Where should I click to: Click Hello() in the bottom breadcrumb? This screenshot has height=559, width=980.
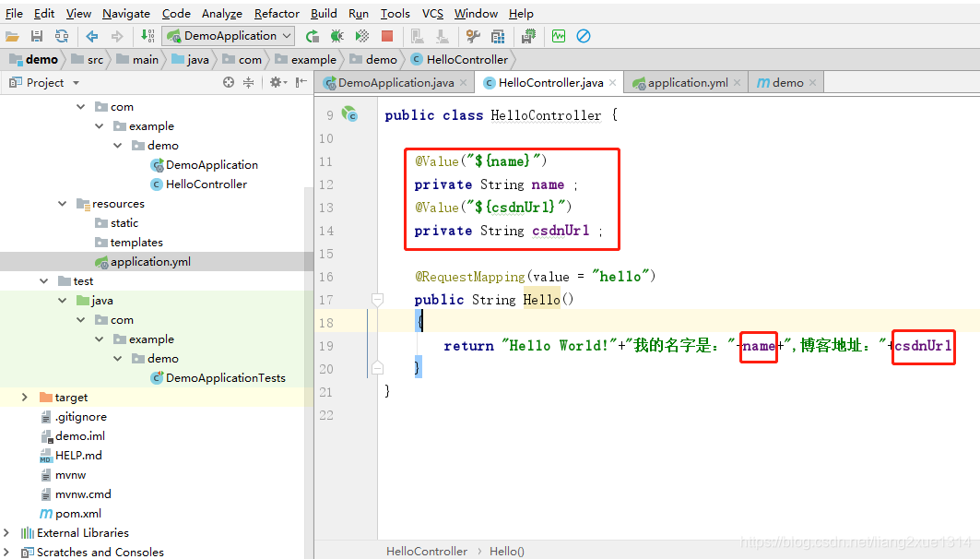[506, 551]
